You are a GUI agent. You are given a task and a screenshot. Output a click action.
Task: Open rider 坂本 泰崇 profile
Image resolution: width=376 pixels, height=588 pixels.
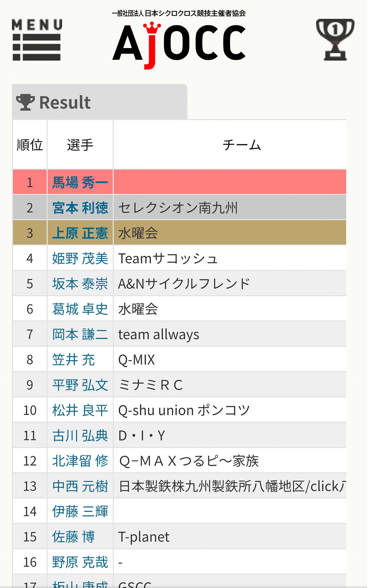80,284
